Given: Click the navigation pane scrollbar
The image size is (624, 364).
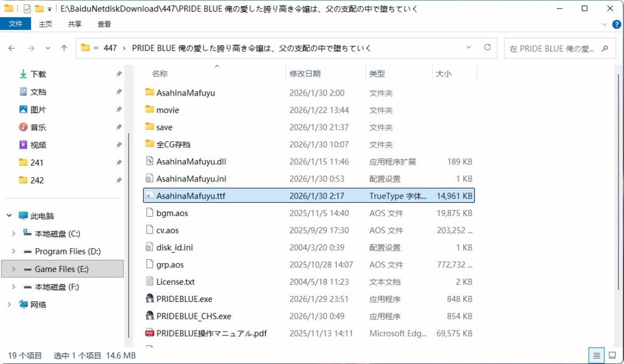Looking at the screenshot, I should (128, 235).
